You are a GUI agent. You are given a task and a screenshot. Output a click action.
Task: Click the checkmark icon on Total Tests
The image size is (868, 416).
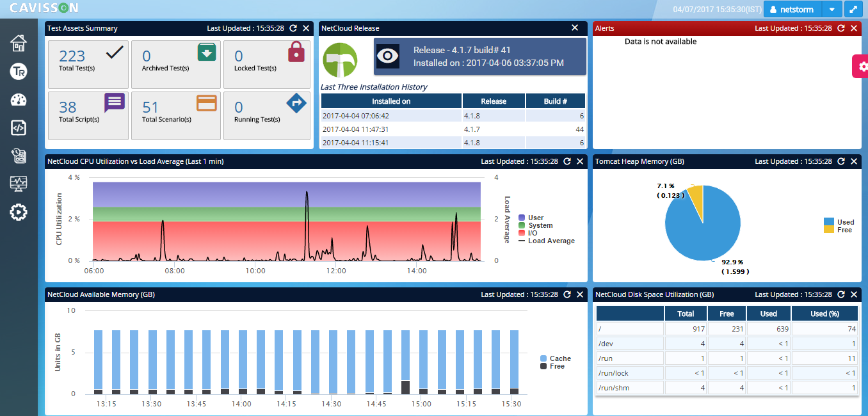point(115,52)
